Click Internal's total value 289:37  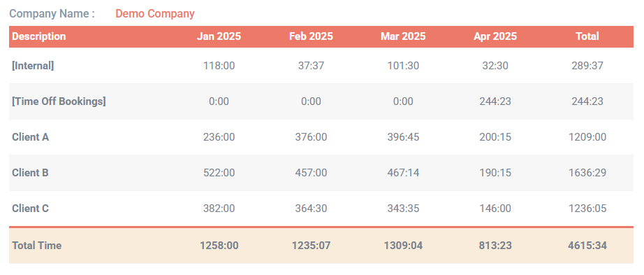(x=587, y=66)
